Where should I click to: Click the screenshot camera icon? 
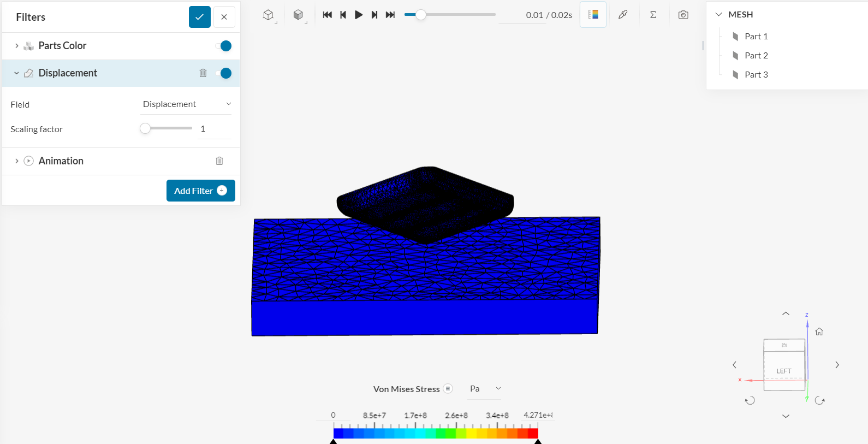[x=683, y=15]
